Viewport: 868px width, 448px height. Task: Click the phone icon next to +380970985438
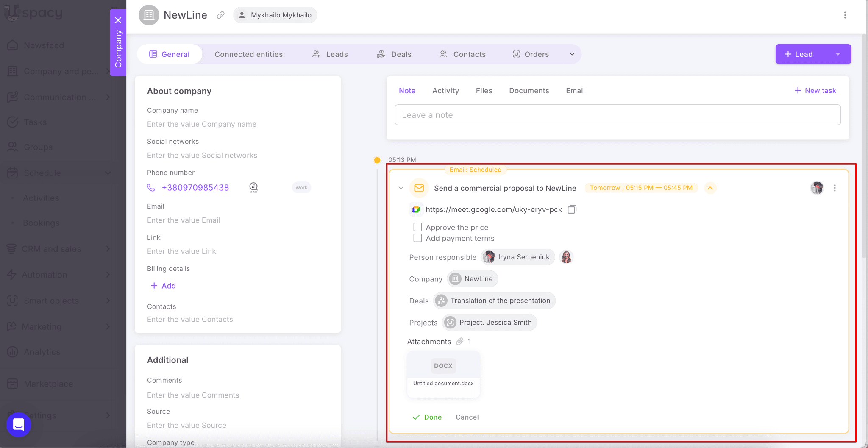(151, 188)
